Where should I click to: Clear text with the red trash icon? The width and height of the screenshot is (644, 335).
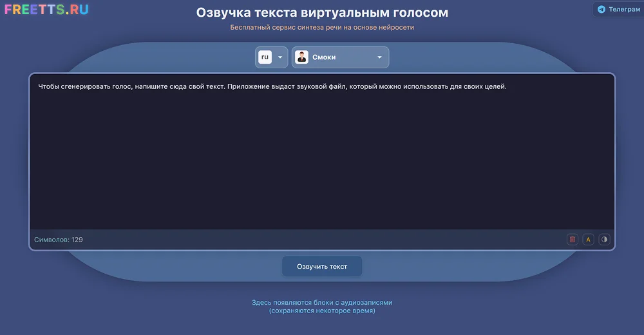click(x=572, y=239)
